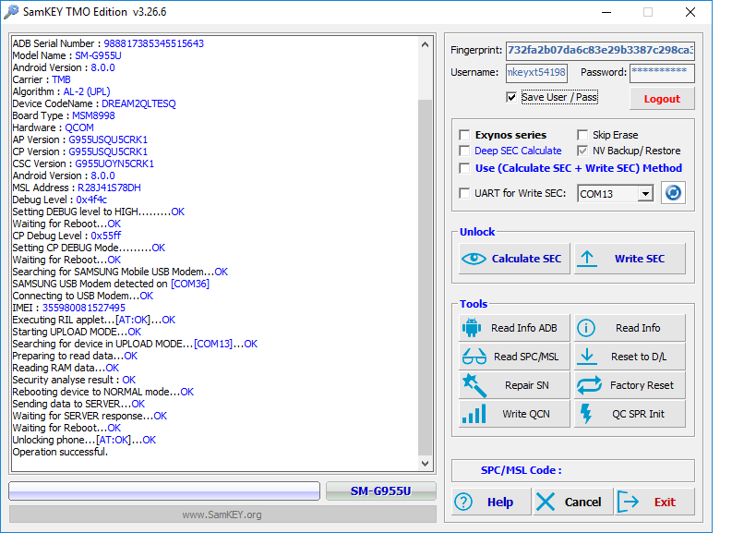
Task: Toggle NV Backup/Restore checkbox
Action: point(582,151)
